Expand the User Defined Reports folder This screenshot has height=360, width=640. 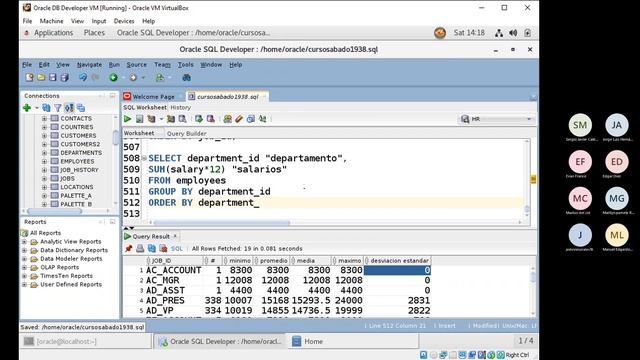(24, 284)
